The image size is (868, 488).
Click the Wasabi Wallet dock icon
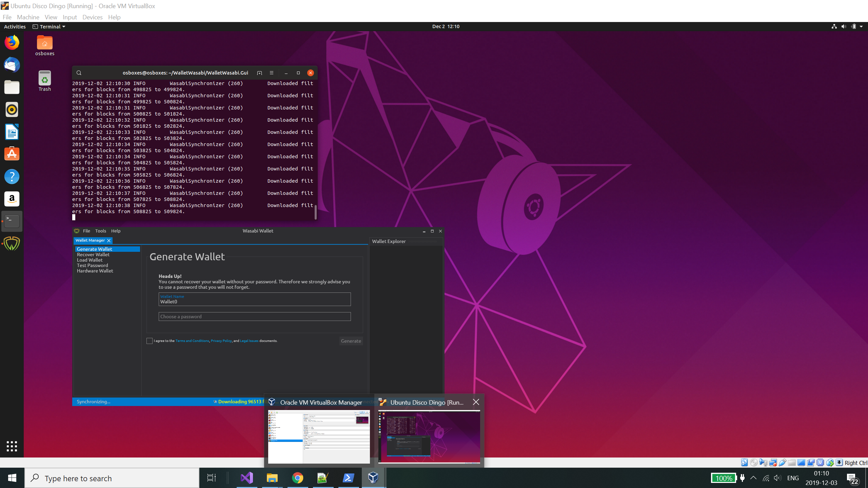[12, 243]
